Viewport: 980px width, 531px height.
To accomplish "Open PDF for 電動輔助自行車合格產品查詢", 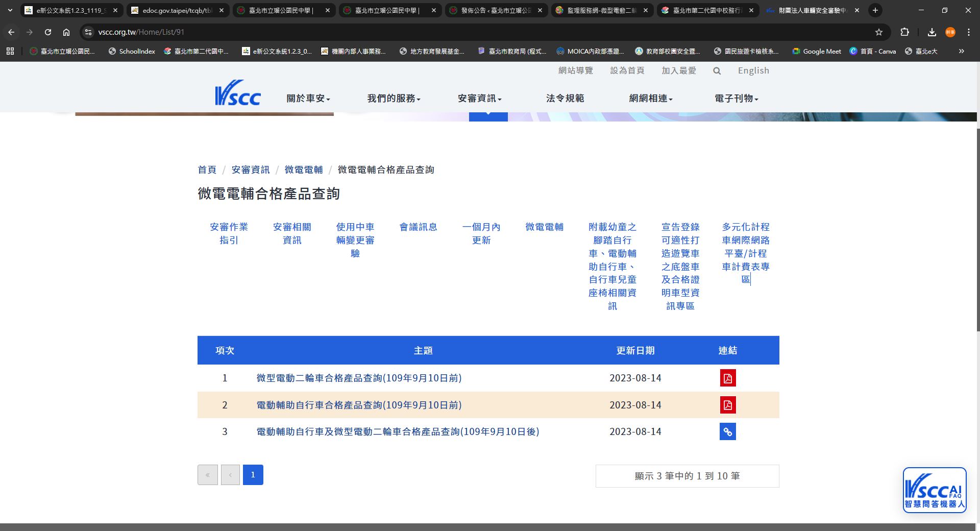I will 727,405.
